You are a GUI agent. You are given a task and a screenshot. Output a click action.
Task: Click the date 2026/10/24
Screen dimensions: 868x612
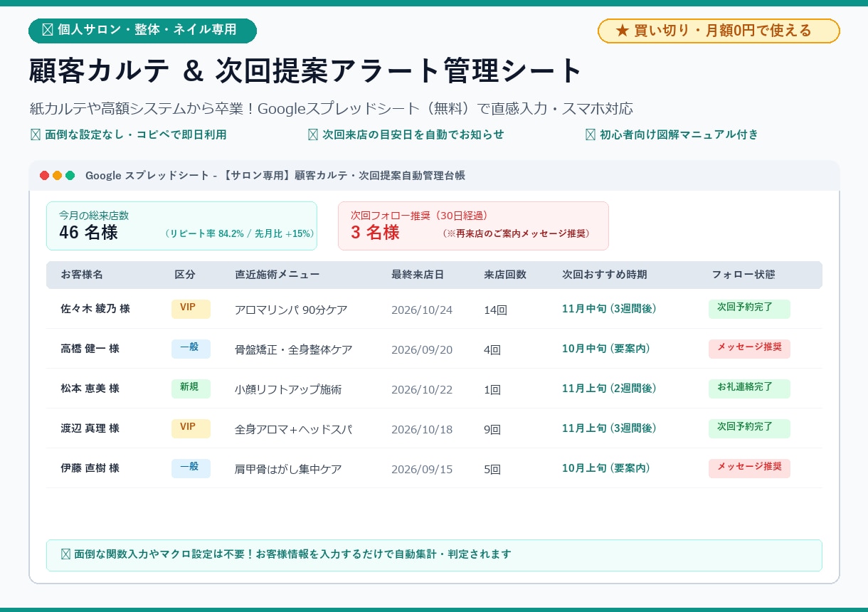point(422,310)
